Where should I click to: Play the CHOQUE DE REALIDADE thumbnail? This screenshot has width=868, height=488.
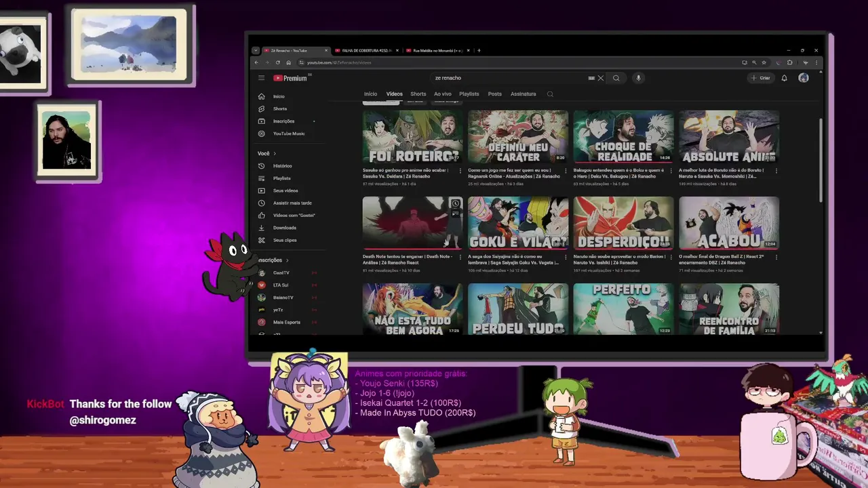[x=624, y=136]
